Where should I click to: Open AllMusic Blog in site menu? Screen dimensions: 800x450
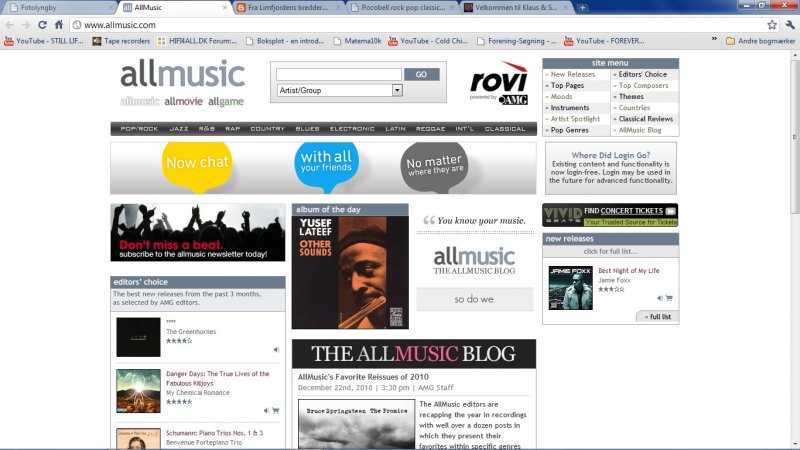pos(640,130)
